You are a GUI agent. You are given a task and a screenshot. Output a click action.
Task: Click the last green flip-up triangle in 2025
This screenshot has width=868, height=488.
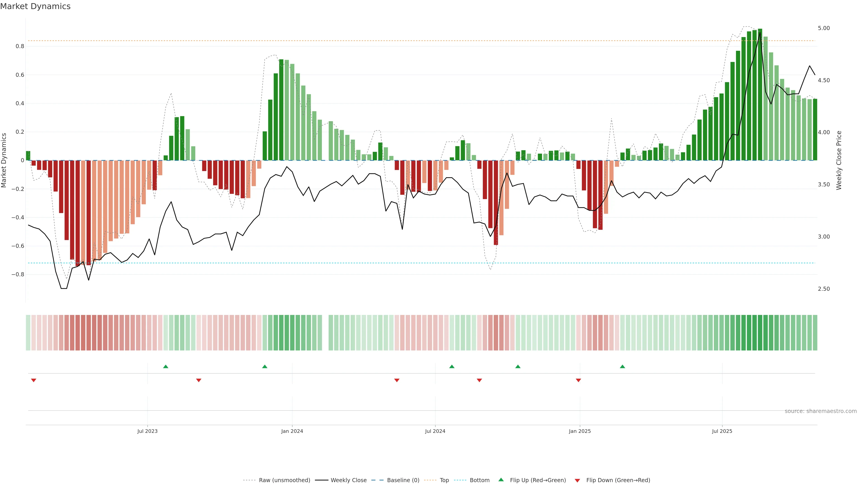click(622, 366)
